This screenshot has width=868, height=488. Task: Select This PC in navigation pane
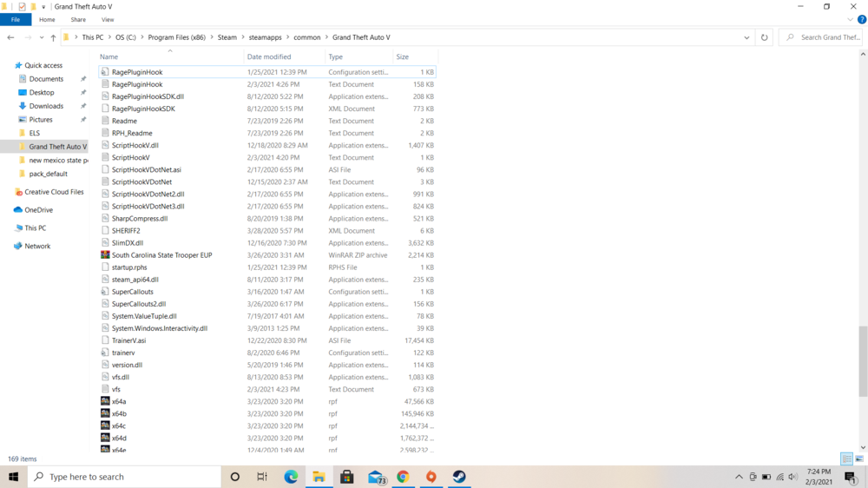point(35,228)
